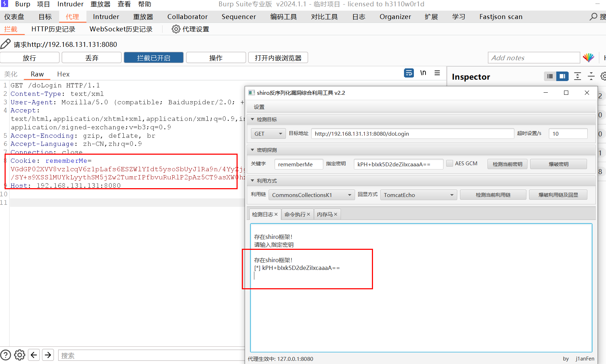Switch Inspector to side panel layout icon
Screen dimensions: 606x364
coord(562,76)
